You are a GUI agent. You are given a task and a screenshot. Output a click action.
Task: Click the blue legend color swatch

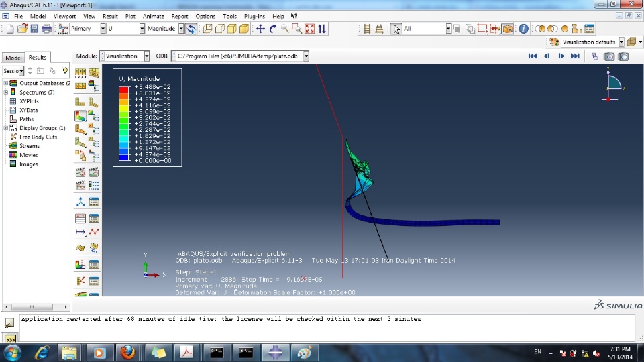point(123,157)
